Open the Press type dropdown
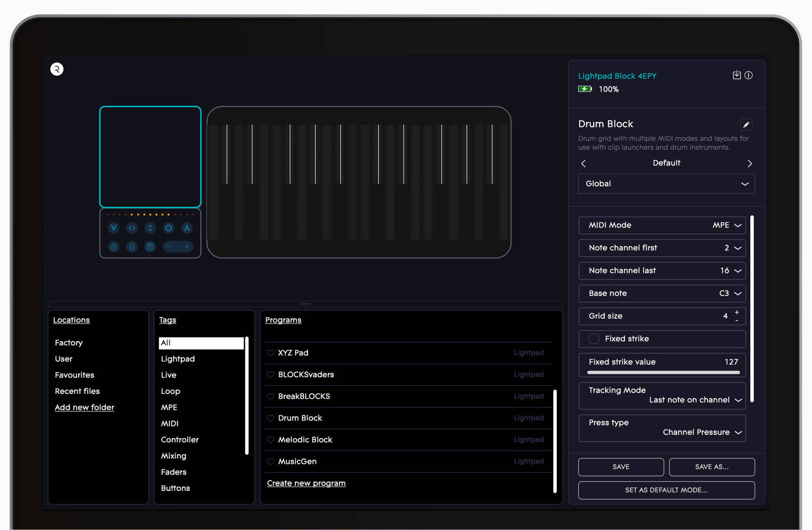The height and width of the screenshot is (530, 812). 662,428
